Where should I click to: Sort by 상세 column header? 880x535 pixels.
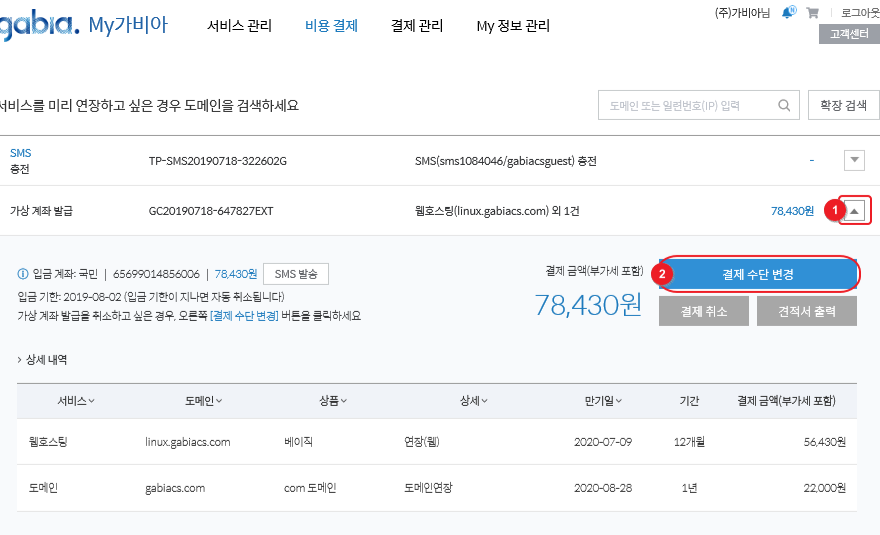474,401
